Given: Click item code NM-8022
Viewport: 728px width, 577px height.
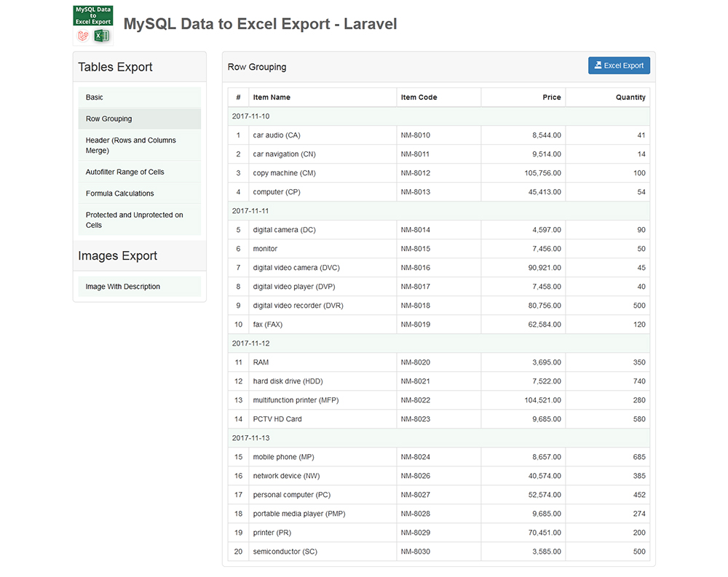Looking at the screenshot, I should [415, 400].
